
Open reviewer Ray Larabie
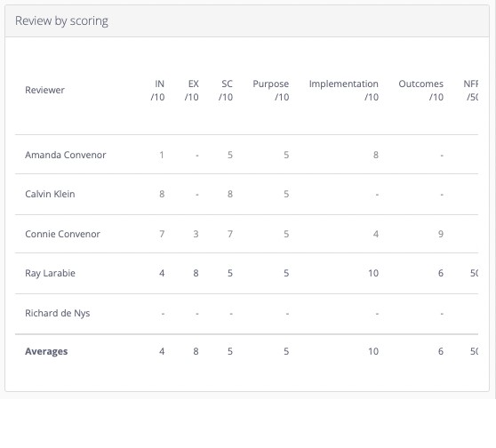click(51, 273)
